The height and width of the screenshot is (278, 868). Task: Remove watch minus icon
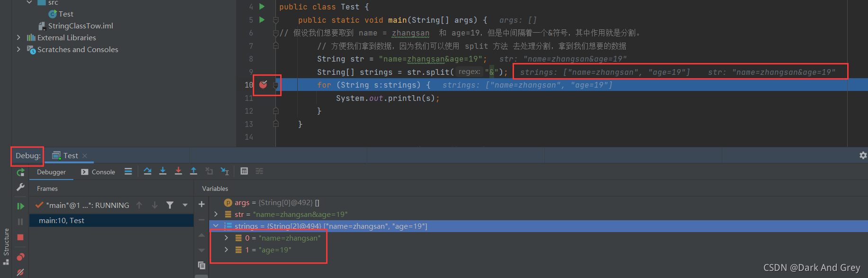[202, 220]
